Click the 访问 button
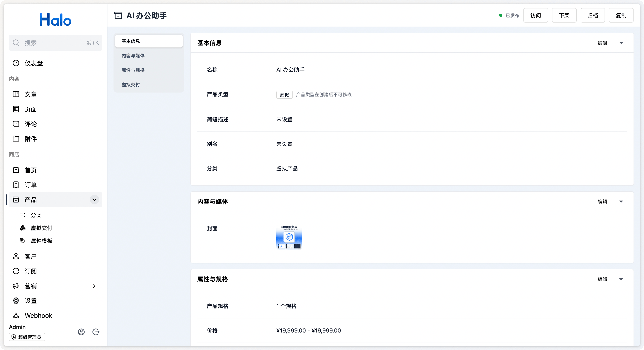 coord(536,15)
